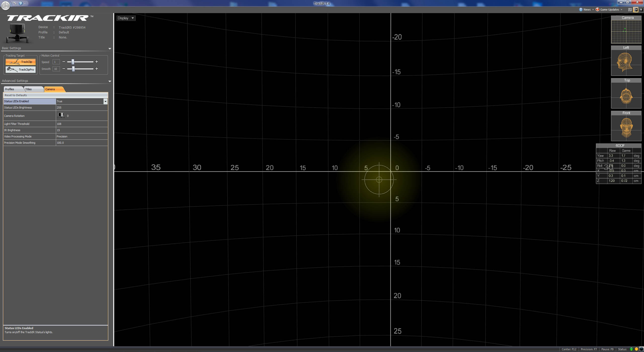Viewport: 644px width, 352px height.
Task: Click the Left head view thumbnail
Action: [626, 63]
